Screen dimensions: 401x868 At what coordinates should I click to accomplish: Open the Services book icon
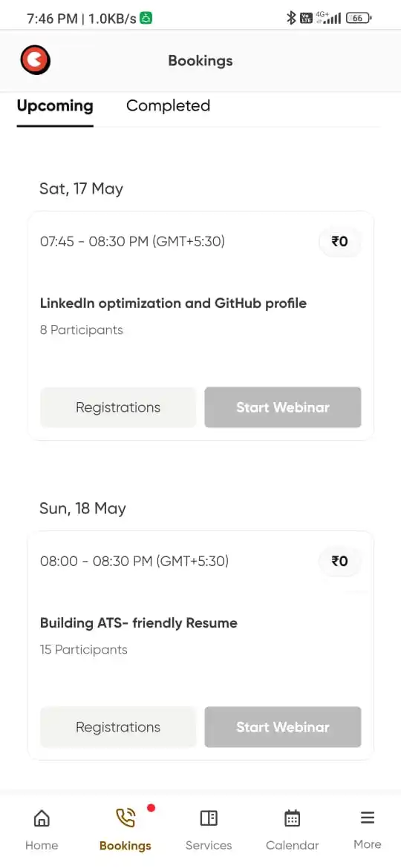tap(209, 818)
